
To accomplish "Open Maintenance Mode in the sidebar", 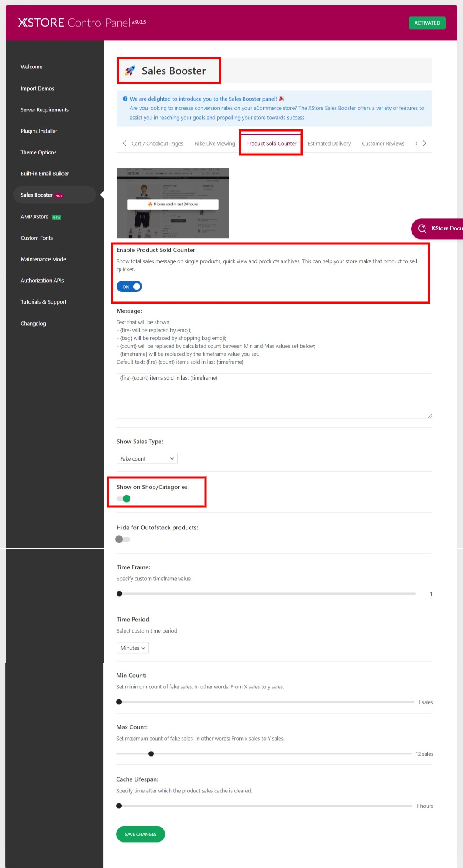I will [43, 259].
